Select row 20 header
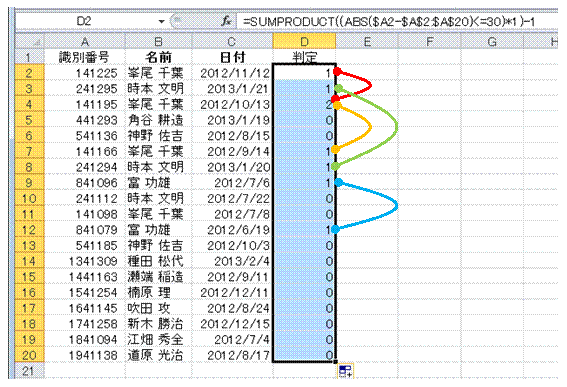The width and height of the screenshot is (567, 387). click(29, 355)
